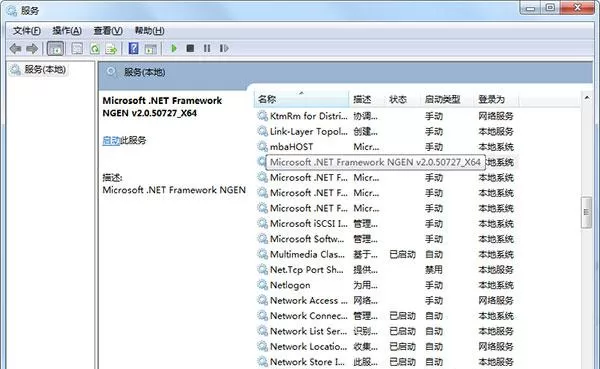The height and width of the screenshot is (369, 600).
Task: Click the Restart Service toolbar icon
Action: tap(224, 48)
